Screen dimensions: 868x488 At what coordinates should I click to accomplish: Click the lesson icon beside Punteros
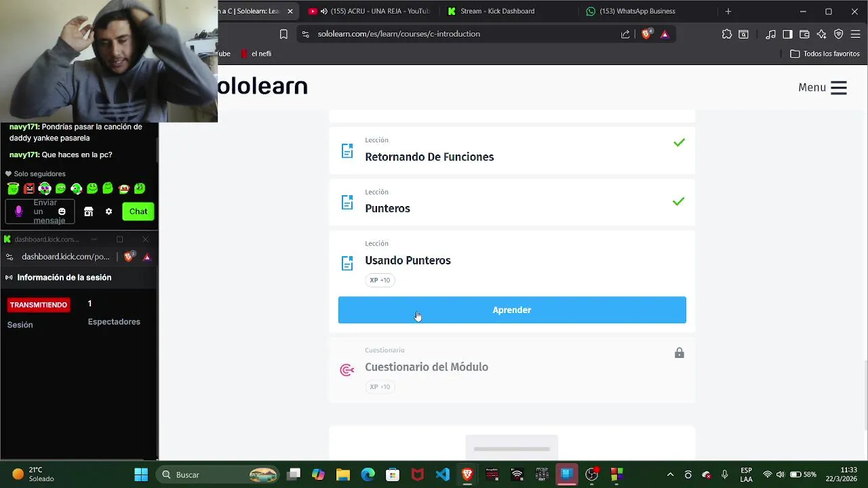pos(347,202)
